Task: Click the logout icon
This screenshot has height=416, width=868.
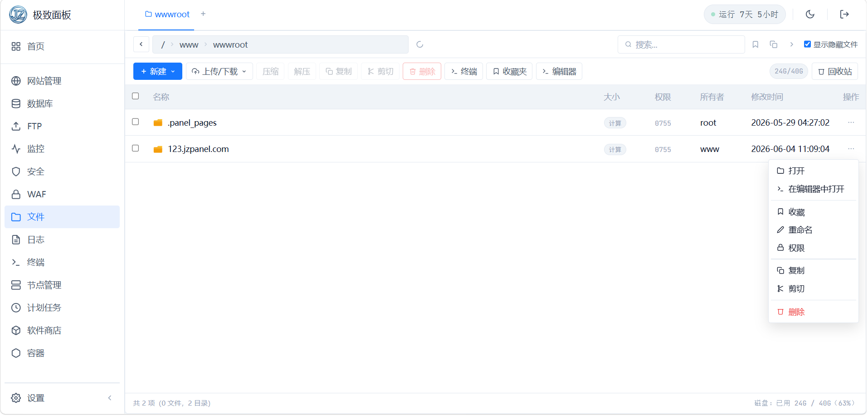Action: coord(844,14)
